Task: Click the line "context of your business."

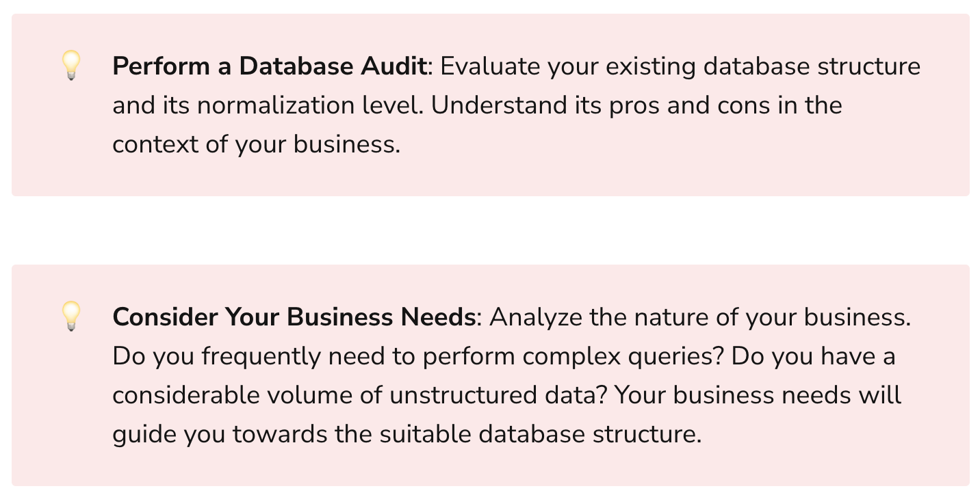Action: (x=256, y=145)
